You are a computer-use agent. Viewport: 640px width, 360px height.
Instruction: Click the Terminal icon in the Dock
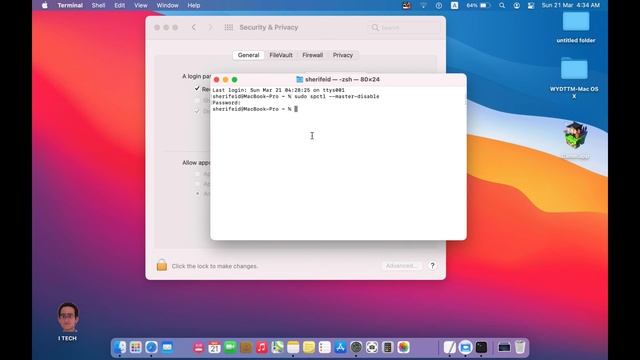(481, 347)
